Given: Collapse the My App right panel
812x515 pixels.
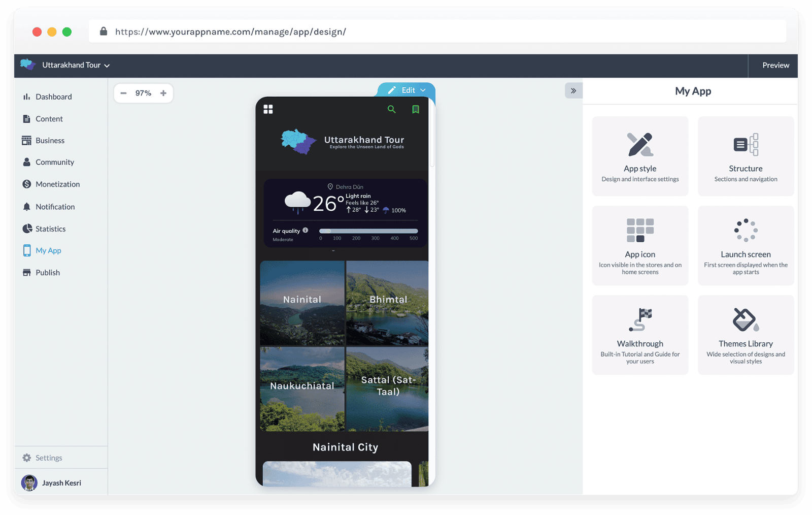Looking at the screenshot, I should click(573, 91).
